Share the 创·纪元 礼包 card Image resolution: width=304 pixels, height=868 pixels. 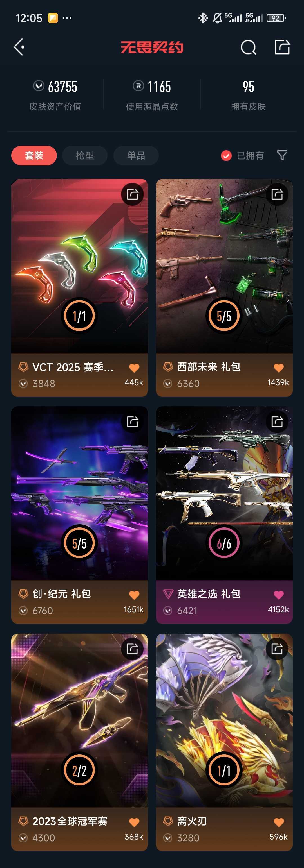pos(132,421)
